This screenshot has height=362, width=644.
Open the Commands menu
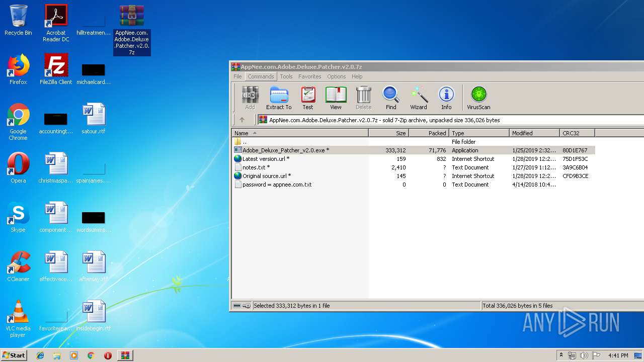pos(261,76)
